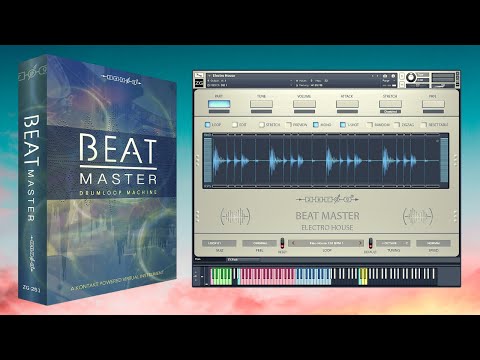
Task: Click the Kontakt tune knob
Action: click(x=411, y=77)
